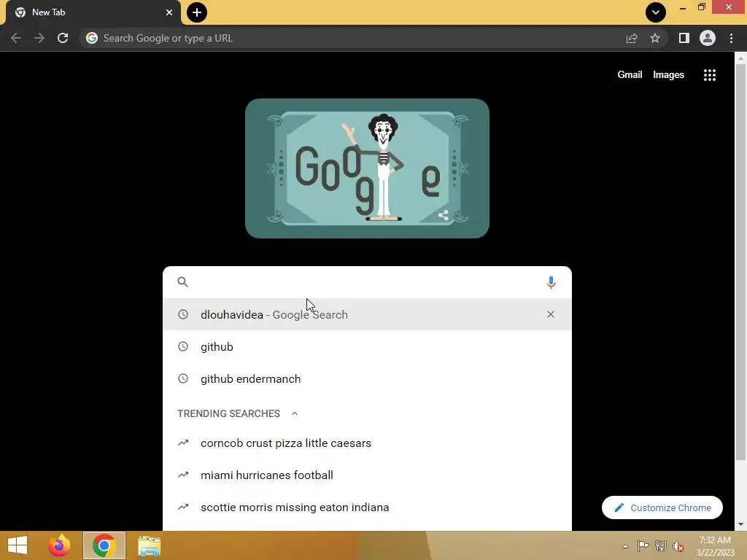This screenshot has width=747, height=560.
Task: Remove the dlouhavidea suggestion with X
Action: point(551,314)
